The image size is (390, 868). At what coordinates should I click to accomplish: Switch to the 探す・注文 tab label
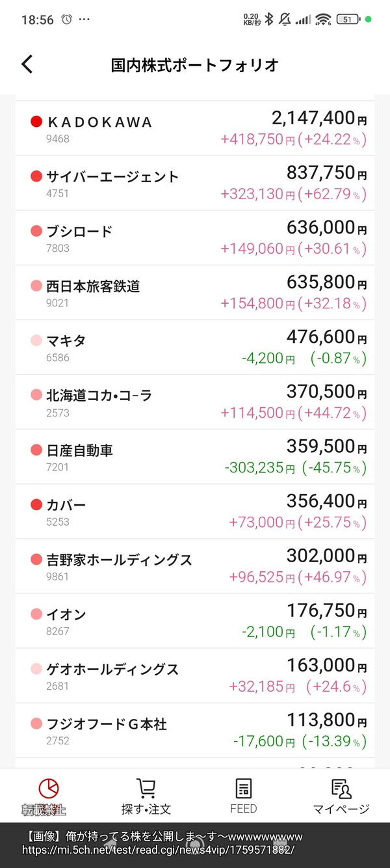point(146,809)
